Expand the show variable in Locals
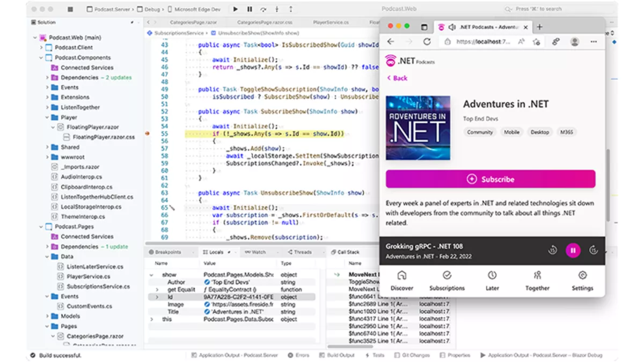Screen dimensions: 644x362 tap(152, 274)
